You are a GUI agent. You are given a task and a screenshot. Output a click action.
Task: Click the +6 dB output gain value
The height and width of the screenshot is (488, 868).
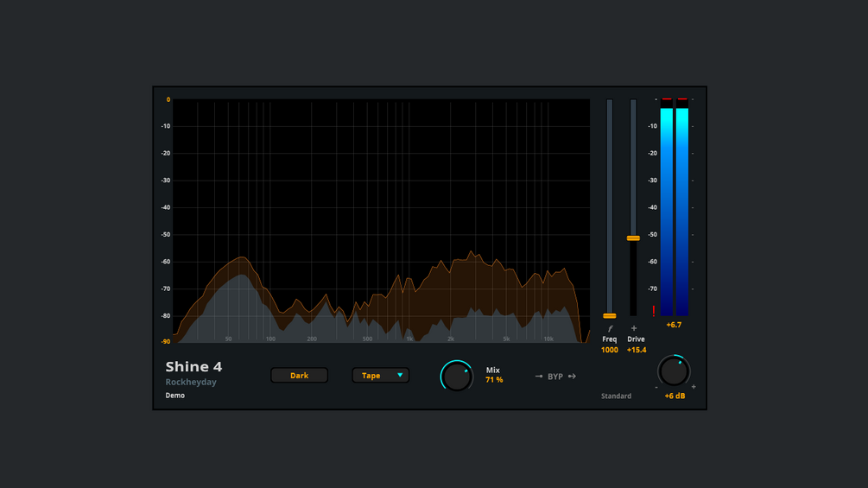[675, 396]
